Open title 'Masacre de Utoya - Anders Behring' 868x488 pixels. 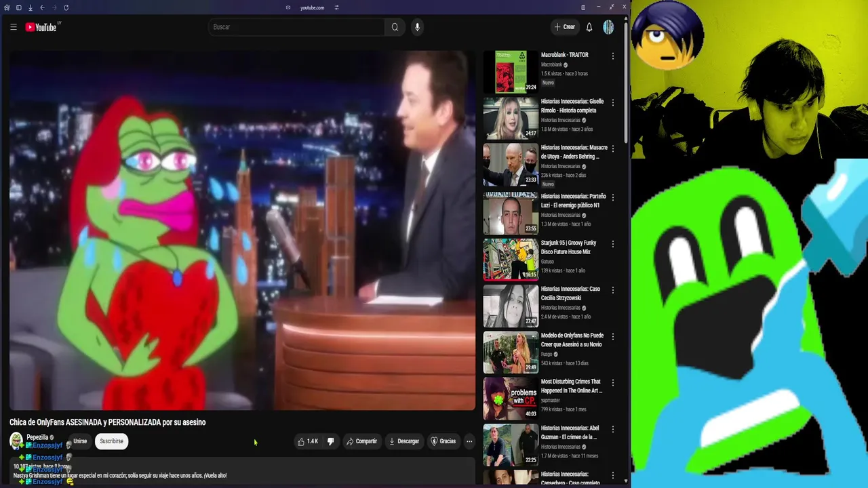(574, 152)
